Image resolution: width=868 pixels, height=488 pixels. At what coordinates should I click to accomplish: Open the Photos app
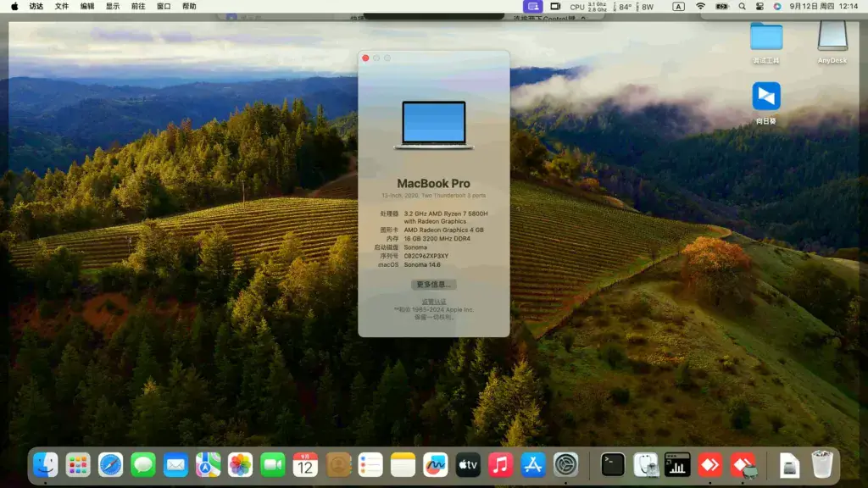240,465
